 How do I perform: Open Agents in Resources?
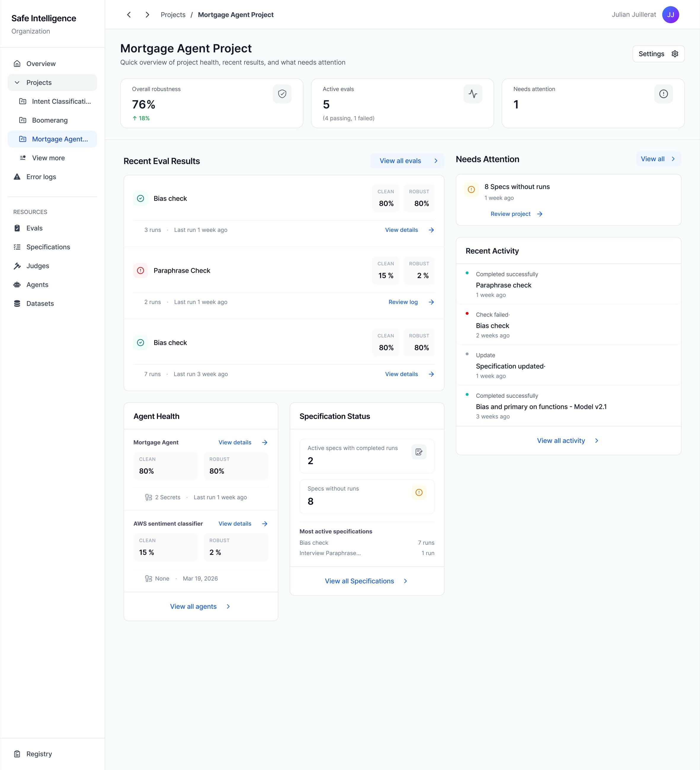(x=52, y=285)
